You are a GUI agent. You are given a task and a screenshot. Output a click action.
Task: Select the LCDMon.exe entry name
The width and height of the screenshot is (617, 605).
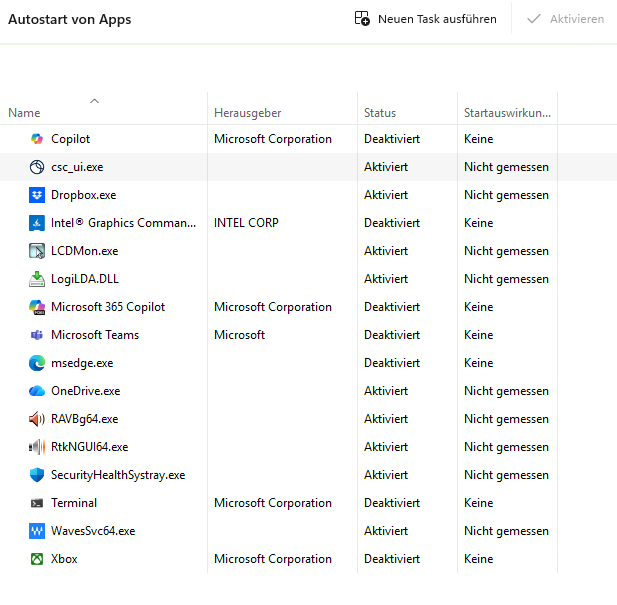[84, 251]
